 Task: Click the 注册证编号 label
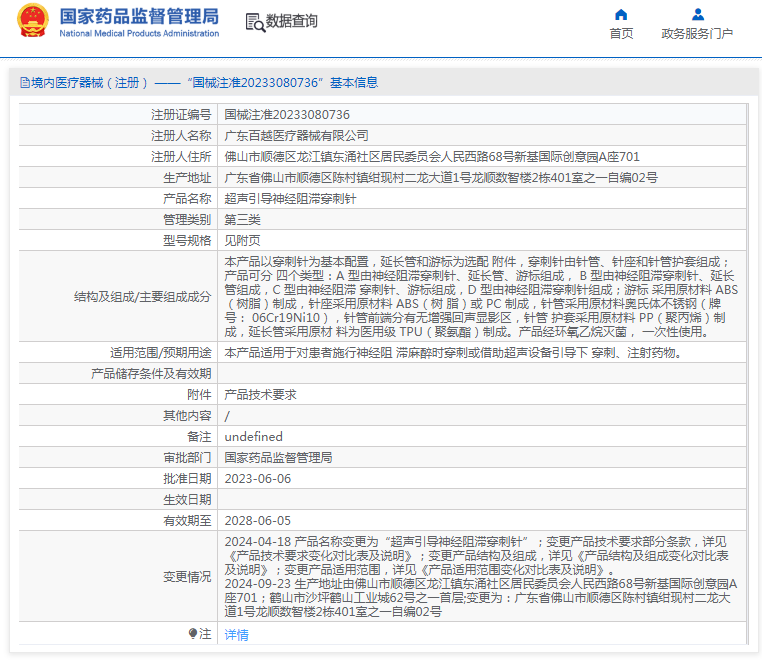tap(181, 115)
